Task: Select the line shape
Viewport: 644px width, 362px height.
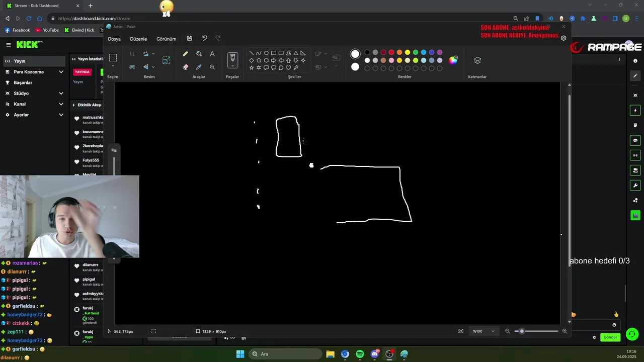Action: tap(252, 53)
